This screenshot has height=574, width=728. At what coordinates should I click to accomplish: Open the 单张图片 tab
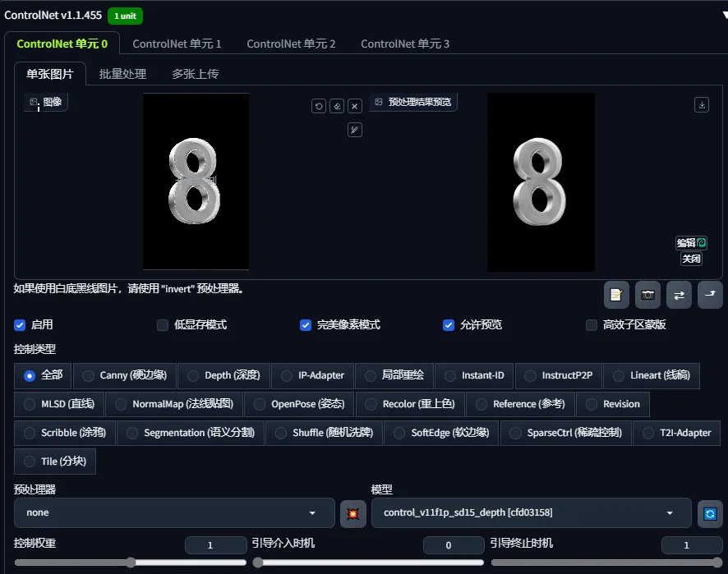(x=50, y=74)
